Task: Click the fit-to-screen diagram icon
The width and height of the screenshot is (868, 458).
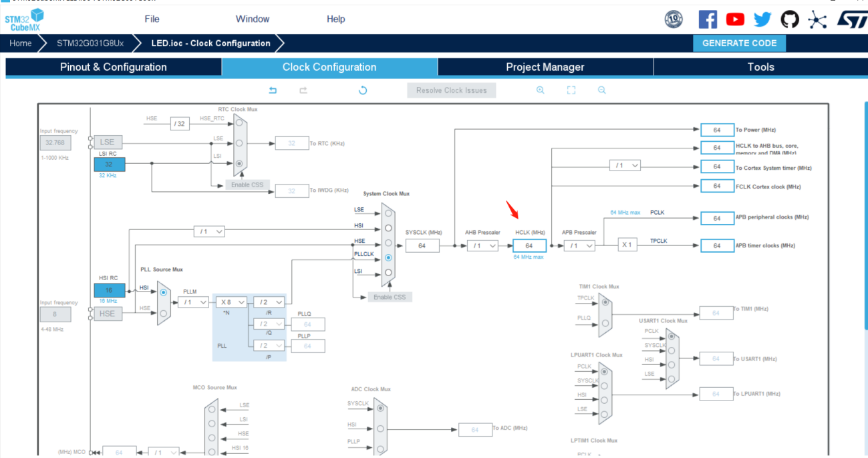Action: (x=571, y=90)
